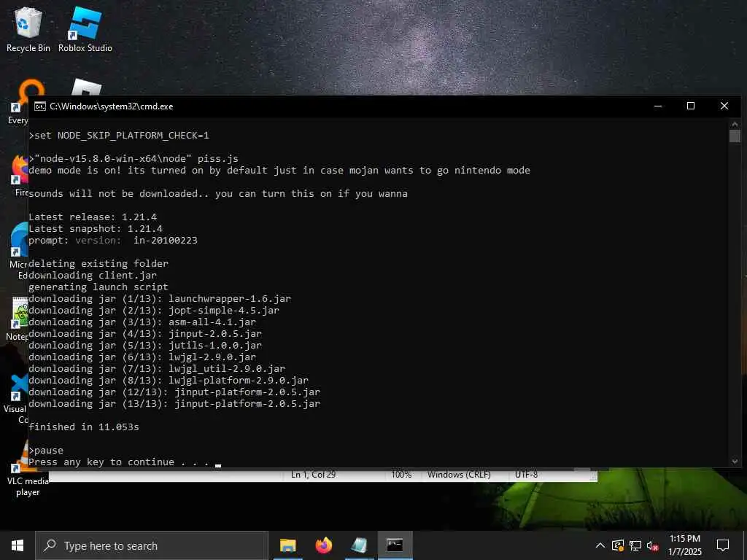The height and width of the screenshot is (560, 747).
Task: Click the 'lwjgl-platform-2.9.0.jar' download line
Action: point(169,380)
